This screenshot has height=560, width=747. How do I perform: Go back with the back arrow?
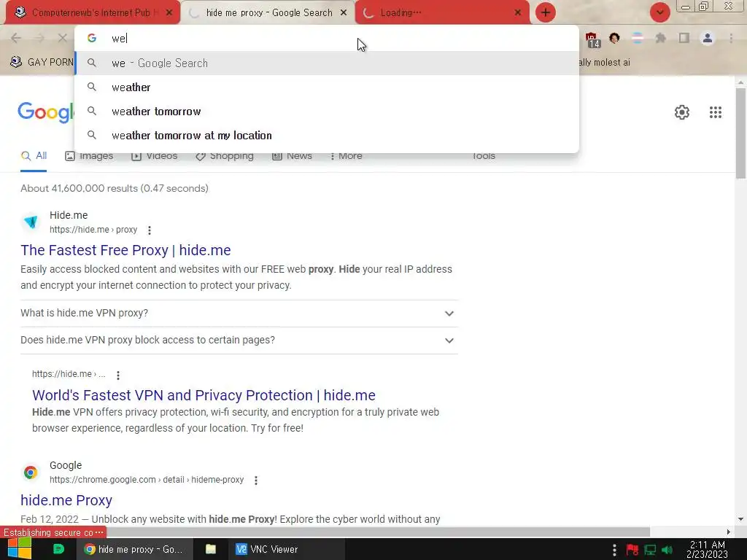point(16,38)
